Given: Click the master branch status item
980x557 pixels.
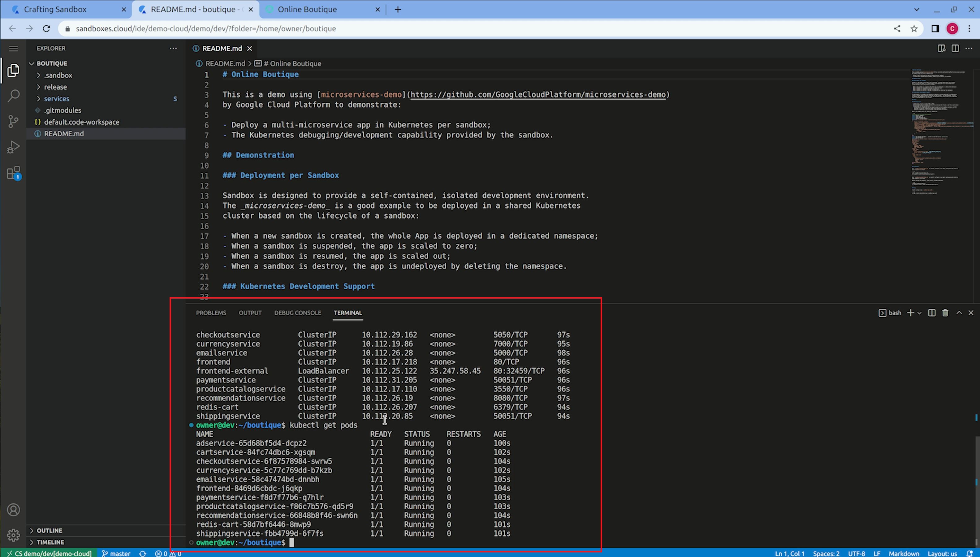Looking at the screenshot, I should coord(116,553).
